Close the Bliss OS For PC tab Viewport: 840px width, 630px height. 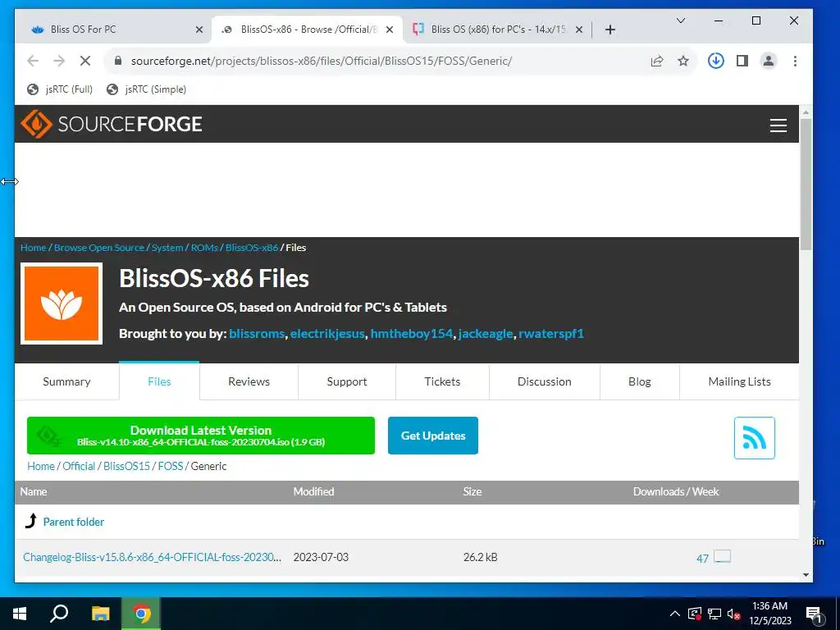point(199,30)
